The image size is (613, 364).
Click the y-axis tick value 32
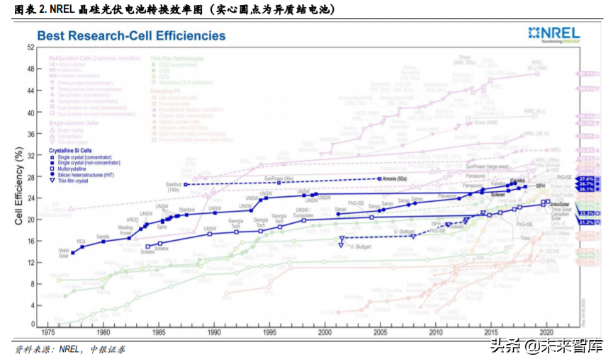[30, 155]
